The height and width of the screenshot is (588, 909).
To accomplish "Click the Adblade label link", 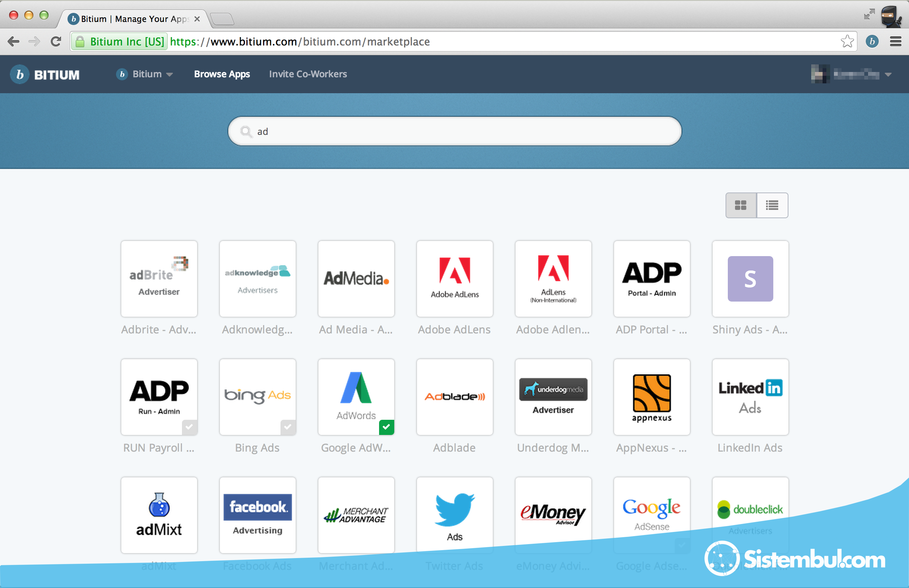I will point(454,448).
